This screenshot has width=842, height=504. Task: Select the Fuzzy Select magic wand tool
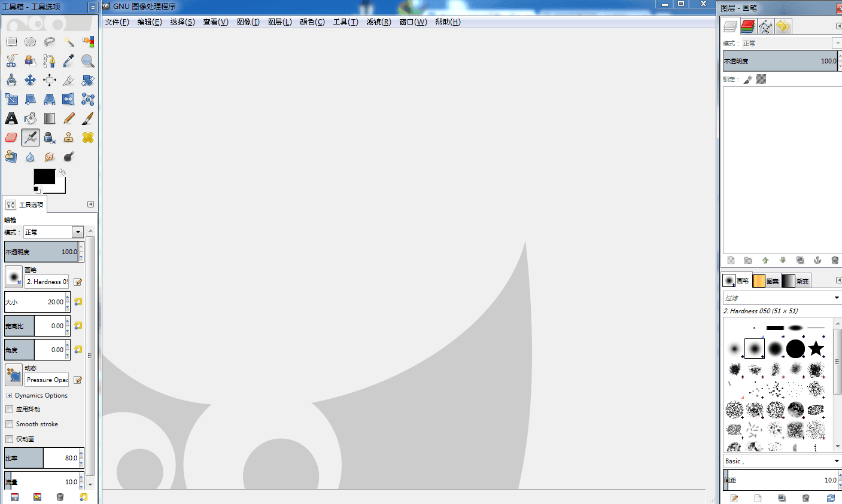(69, 42)
